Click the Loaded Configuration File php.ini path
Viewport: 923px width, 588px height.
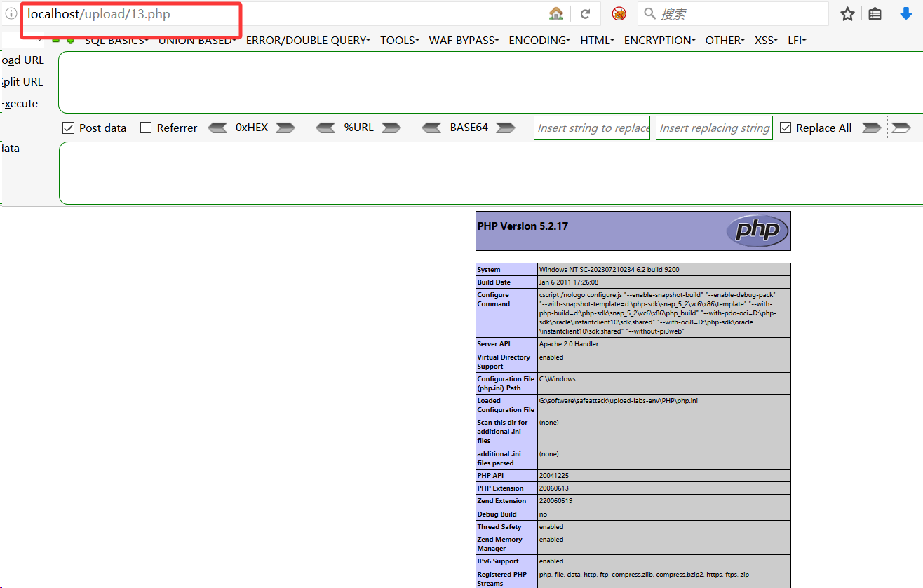(x=618, y=401)
